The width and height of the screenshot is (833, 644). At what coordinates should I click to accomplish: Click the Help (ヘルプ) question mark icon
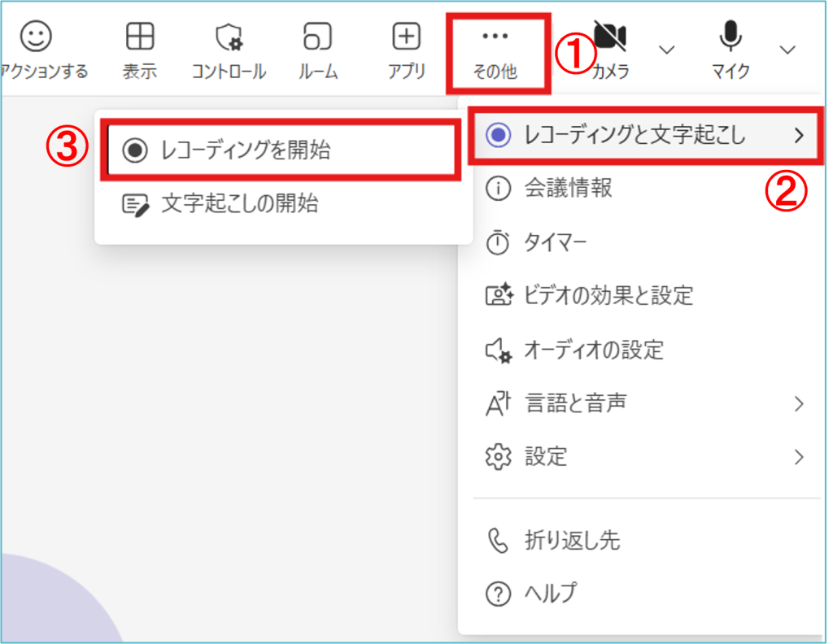click(x=497, y=593)
